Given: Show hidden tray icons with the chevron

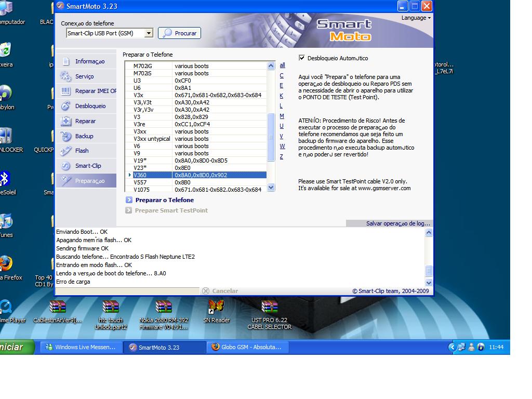Looking at the screenshot, I should pyautogui.click(x=452, y=347).
